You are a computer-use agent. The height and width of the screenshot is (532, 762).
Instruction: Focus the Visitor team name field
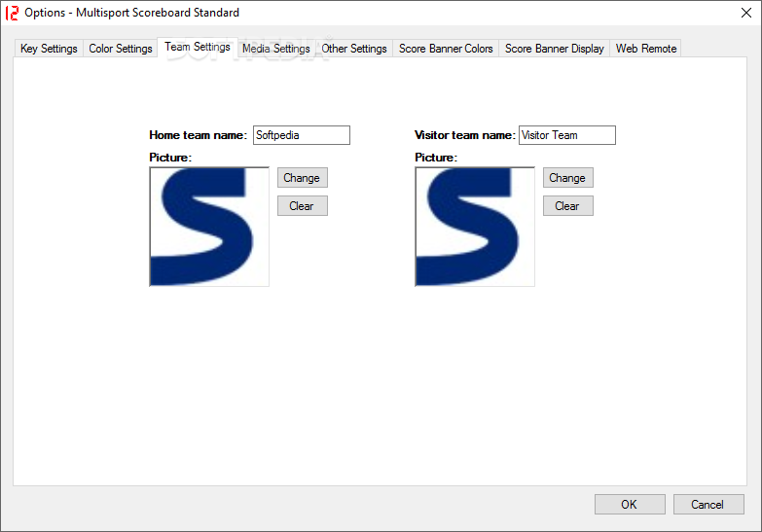(567, 135)
